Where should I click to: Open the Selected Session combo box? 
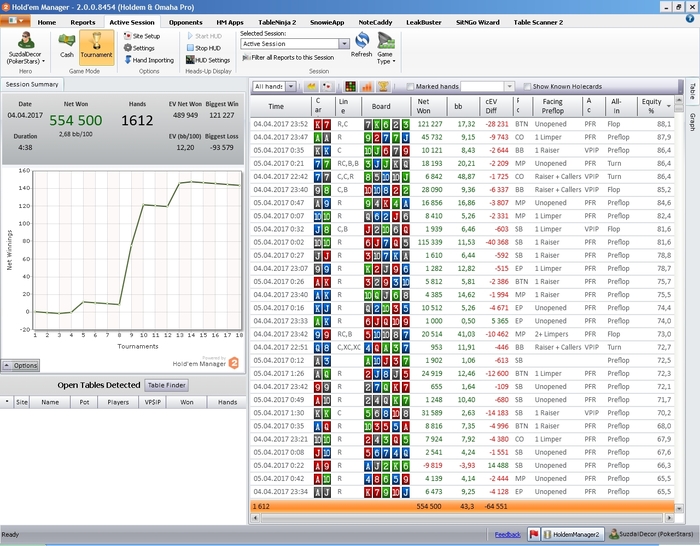tap(295, 44)
